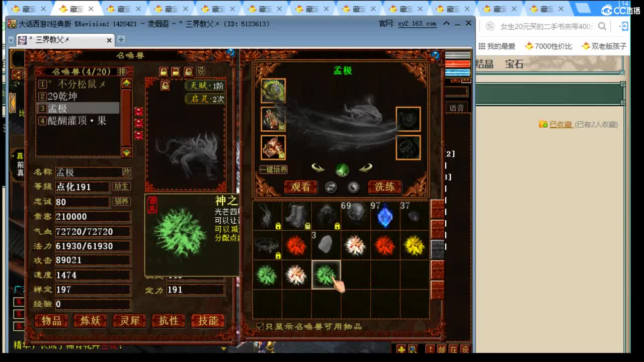Click the red top equipment slot beside pet list
Image resolution: width=644 pixels, height=362 pixels.
[139, 111]
